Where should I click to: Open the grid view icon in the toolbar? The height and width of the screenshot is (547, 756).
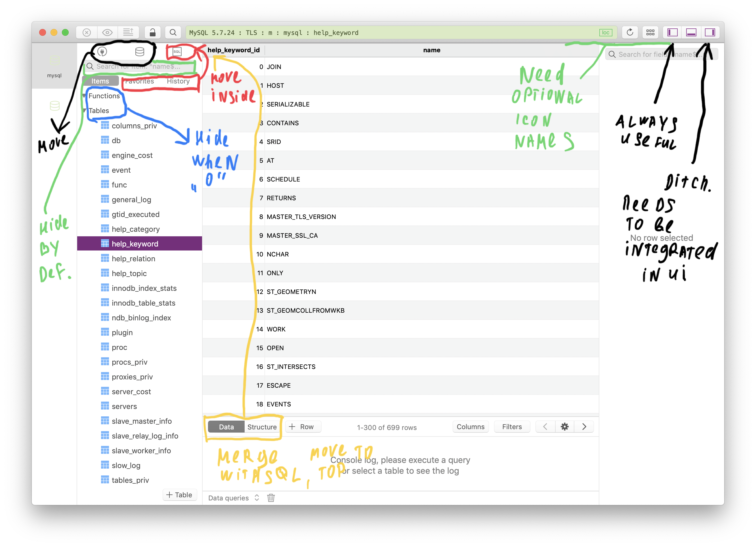[x=650, y=32]
